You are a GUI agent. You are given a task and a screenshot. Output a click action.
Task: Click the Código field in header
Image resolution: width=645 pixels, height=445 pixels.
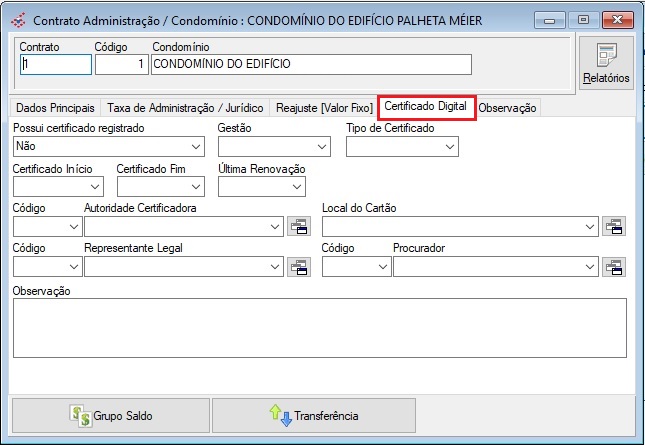click(x=122, y=65)
